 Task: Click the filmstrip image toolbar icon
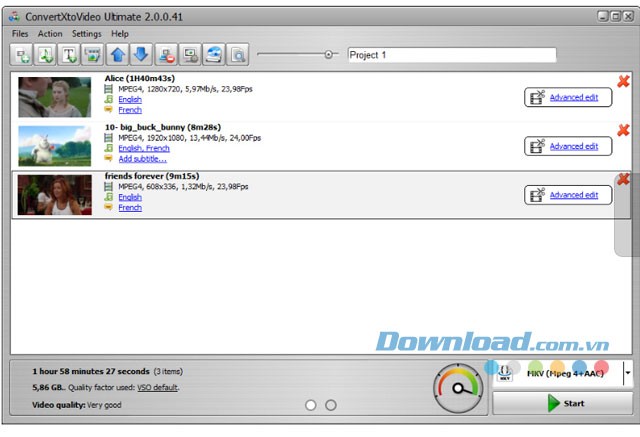click(93, 55)
